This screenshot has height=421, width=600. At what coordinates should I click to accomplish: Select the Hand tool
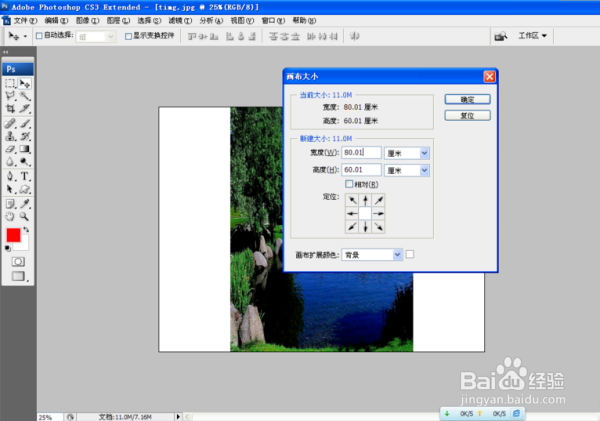coord(10,217)
